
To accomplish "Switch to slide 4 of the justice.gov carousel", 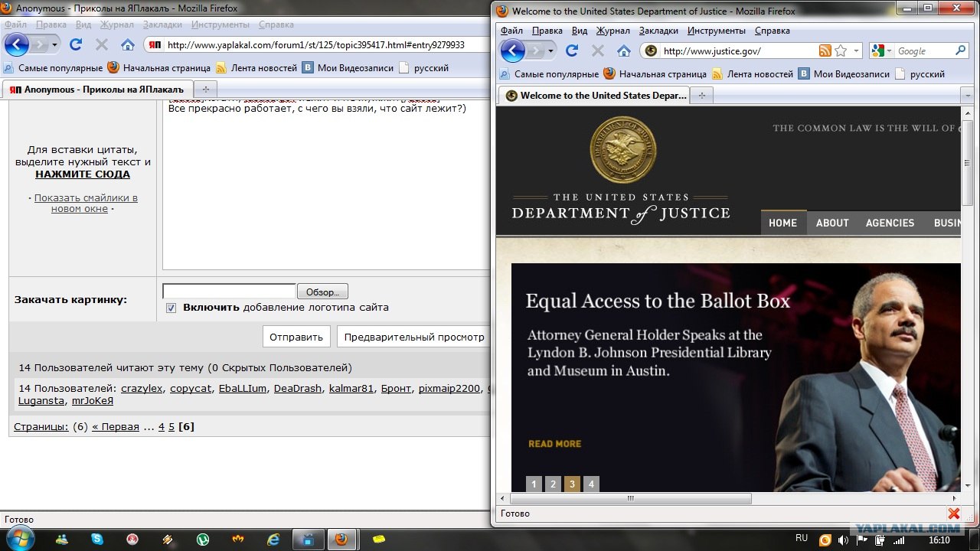I will pos(590,484).
